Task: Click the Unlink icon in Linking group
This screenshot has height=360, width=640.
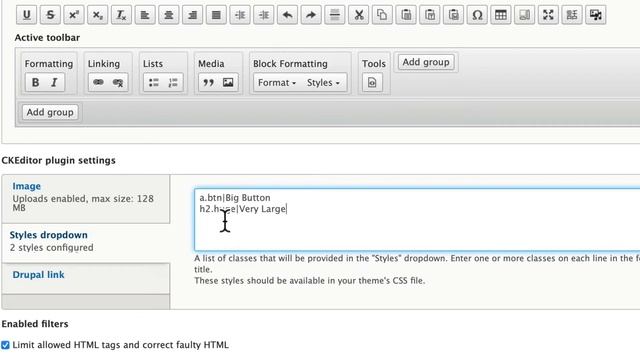Action: pos(118,82)
